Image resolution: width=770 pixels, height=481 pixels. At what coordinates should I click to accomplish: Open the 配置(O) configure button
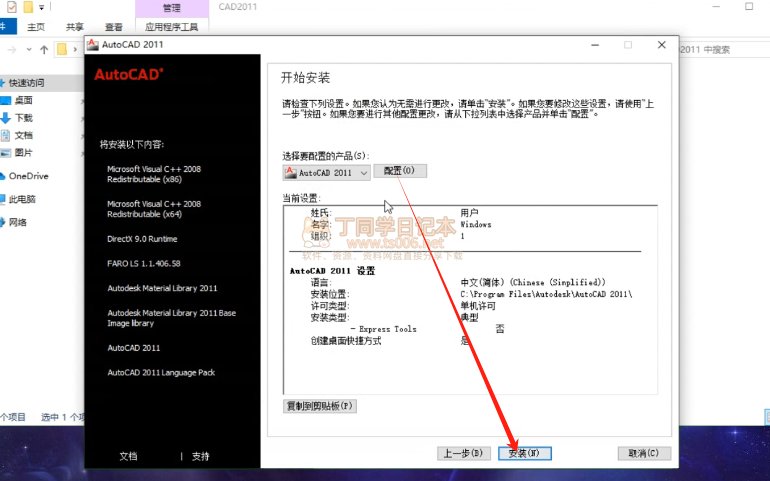coord(399,171)
